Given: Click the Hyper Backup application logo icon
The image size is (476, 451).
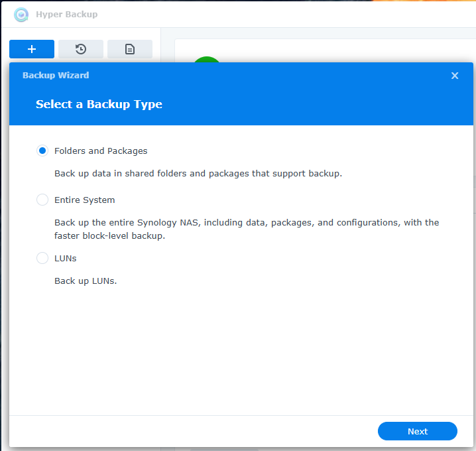Looking at the screenshot, I should point(21,15).
